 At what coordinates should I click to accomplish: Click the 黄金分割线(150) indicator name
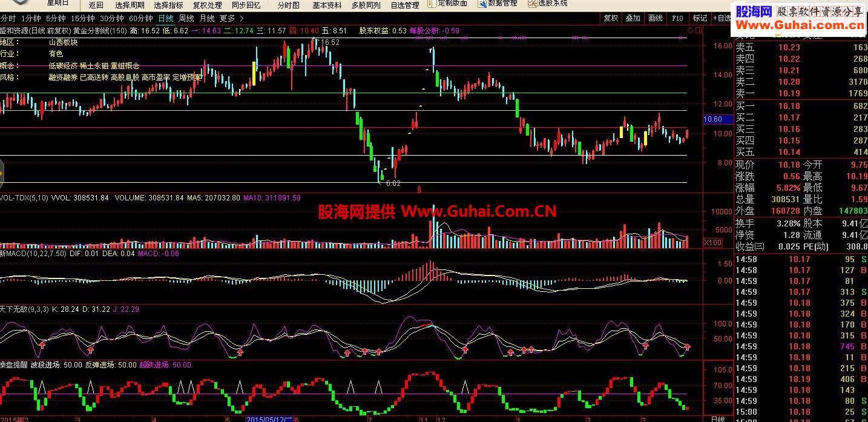pos(100,30)
